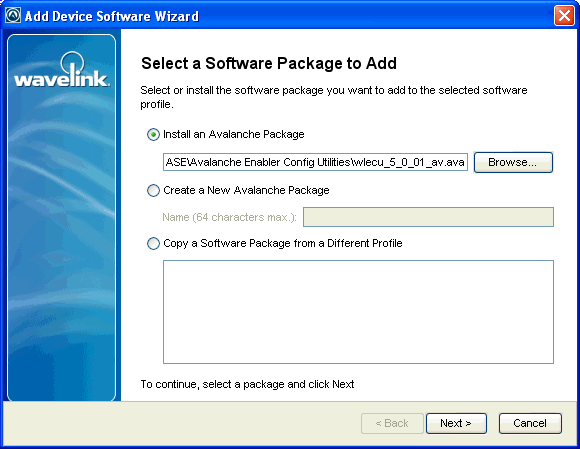Click the Wavelink logo in the side banner
Screen dimensions: 580x449
[x=61, y=70]
